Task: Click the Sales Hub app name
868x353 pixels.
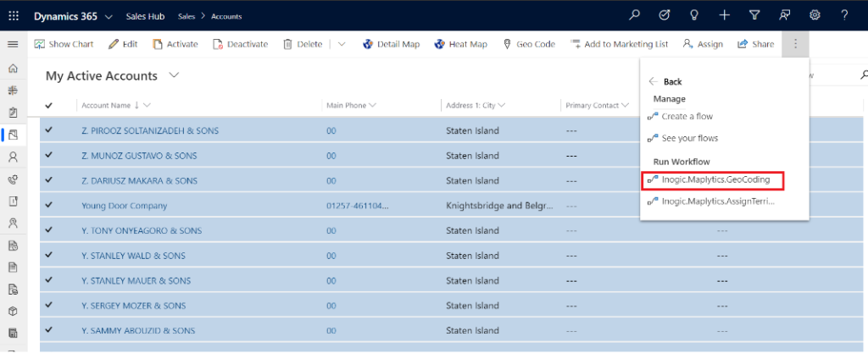Action: tap(145, 17)
